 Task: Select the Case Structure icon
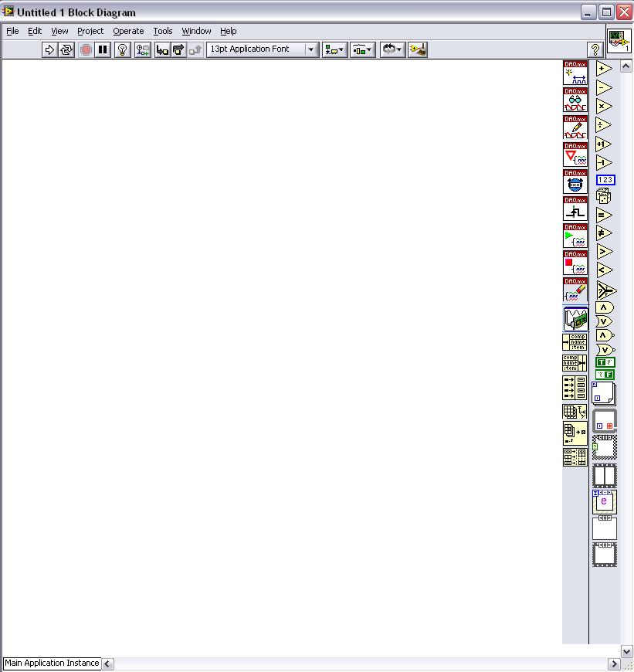605,447
